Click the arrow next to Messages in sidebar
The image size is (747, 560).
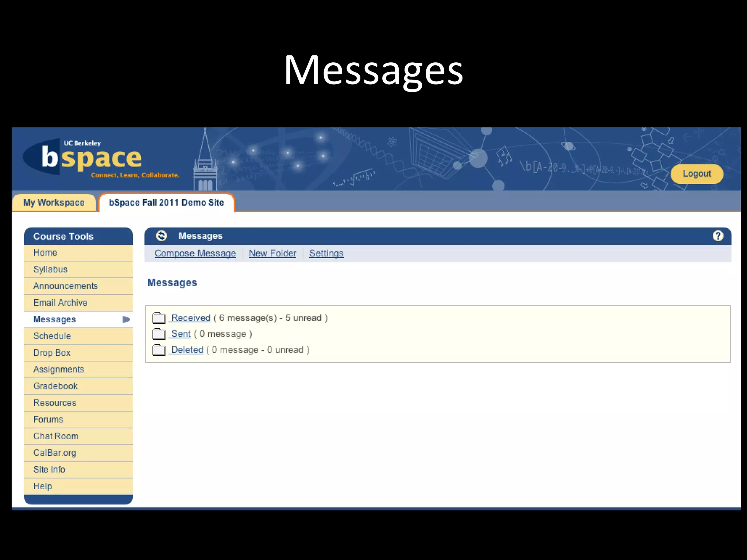126,319
